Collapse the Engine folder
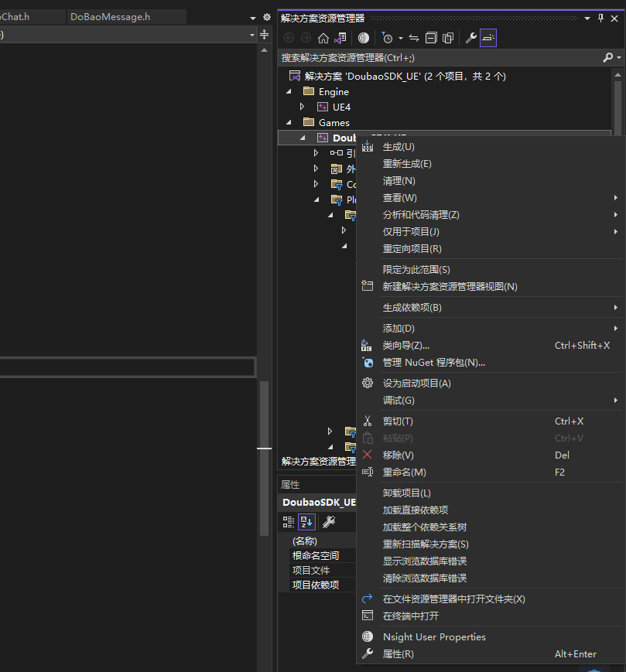This screenshot has height=672, width=626. 289,92
